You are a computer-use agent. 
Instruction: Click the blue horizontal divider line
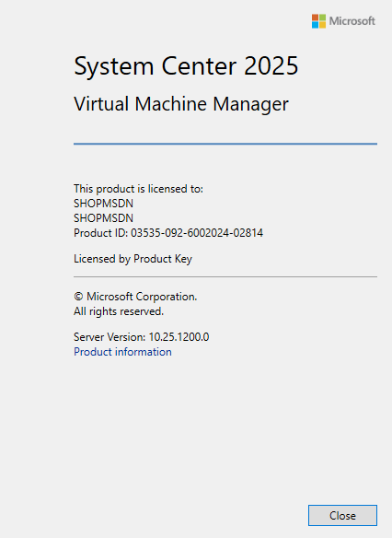225,144
